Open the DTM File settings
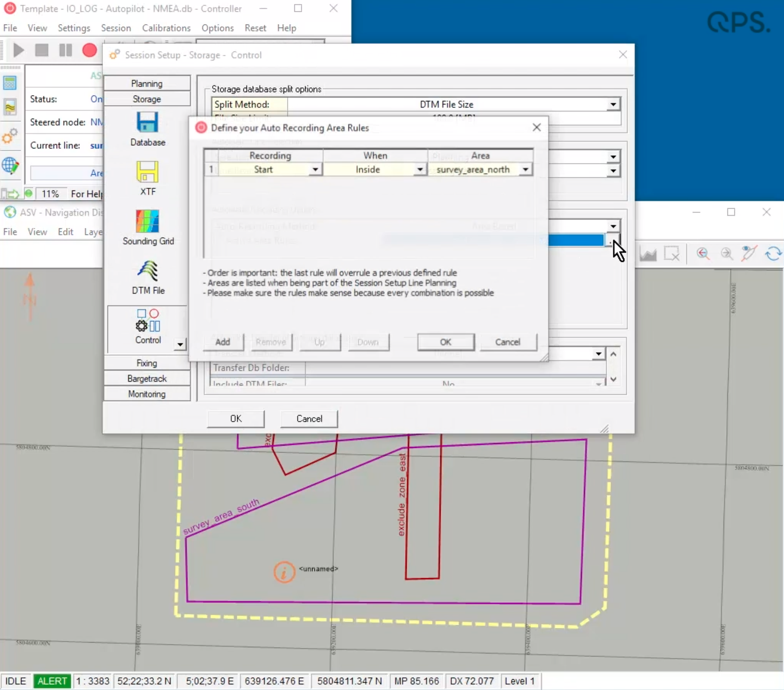This screenshot has height=690, width=784. tap(147, 271)
